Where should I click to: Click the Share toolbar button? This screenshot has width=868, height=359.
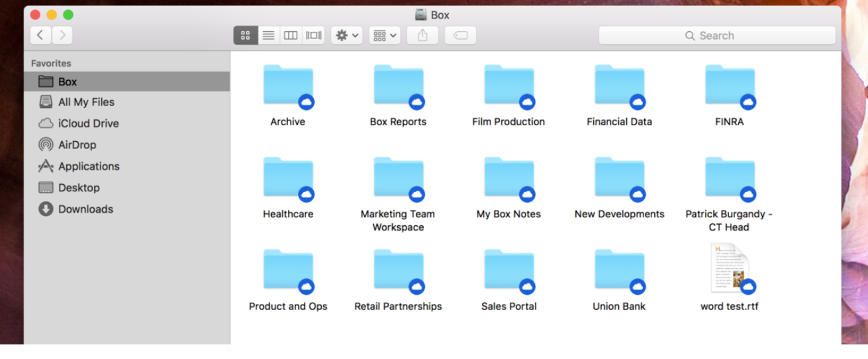click(x=422, y=36)
